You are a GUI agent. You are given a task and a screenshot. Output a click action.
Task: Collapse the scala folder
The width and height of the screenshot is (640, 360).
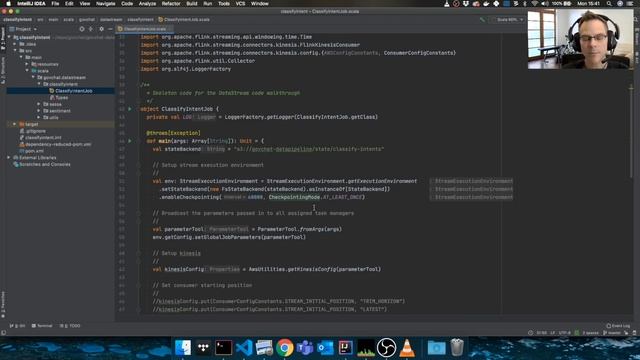27,71
